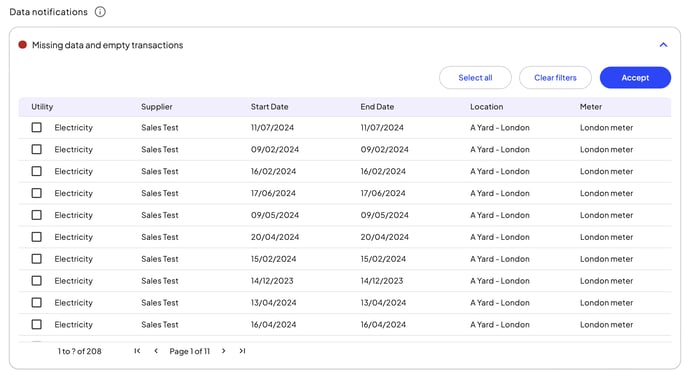This screenshot has width=688, height=376.
Task: Sort by the Meter column header
Action: 591,107
